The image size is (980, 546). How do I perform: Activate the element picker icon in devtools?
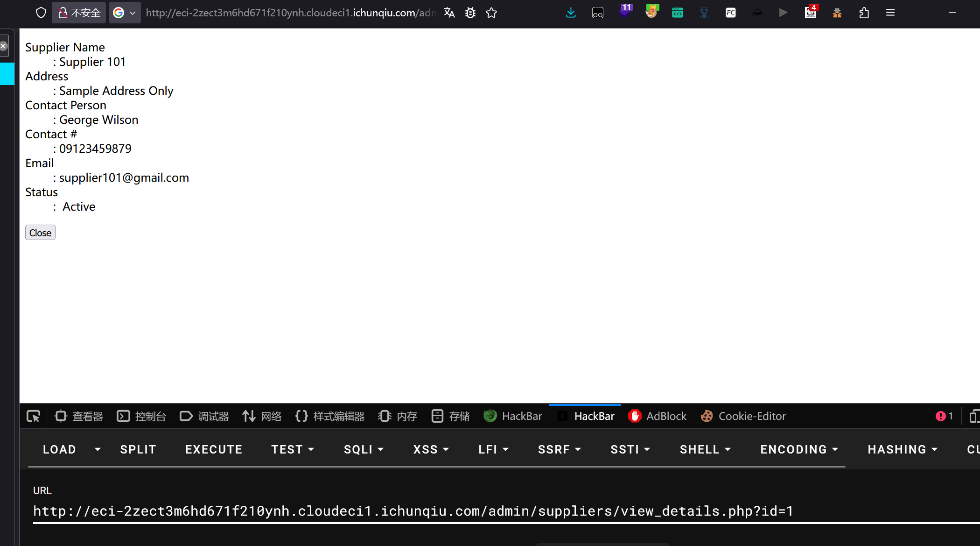34,416
